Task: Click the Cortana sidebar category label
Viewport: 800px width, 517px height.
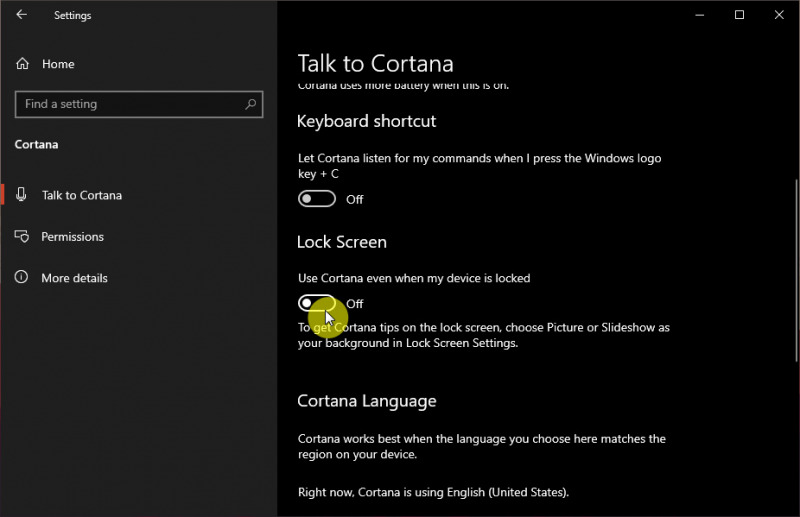Action: point(36,144)
